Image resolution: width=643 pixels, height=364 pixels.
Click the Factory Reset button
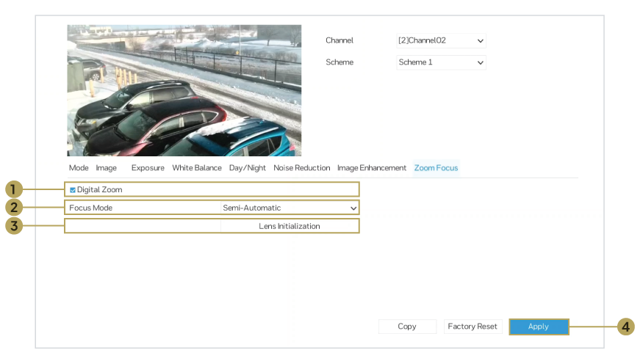click(x=473, y=327)
